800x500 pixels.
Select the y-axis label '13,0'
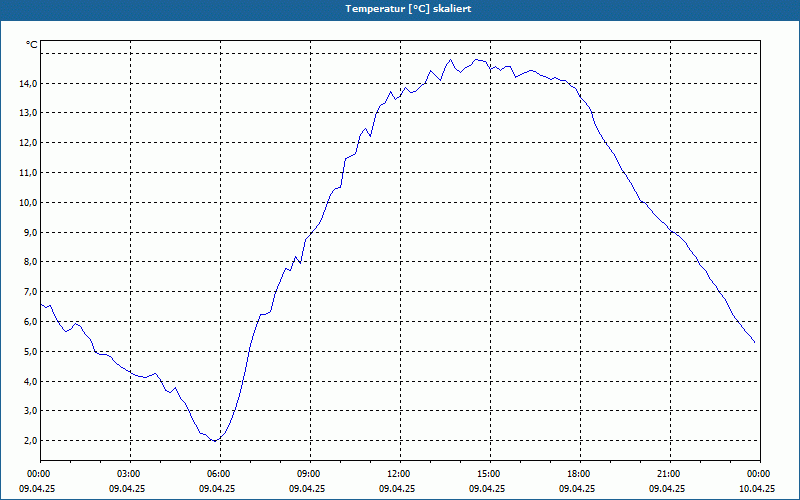click(29, 113)
